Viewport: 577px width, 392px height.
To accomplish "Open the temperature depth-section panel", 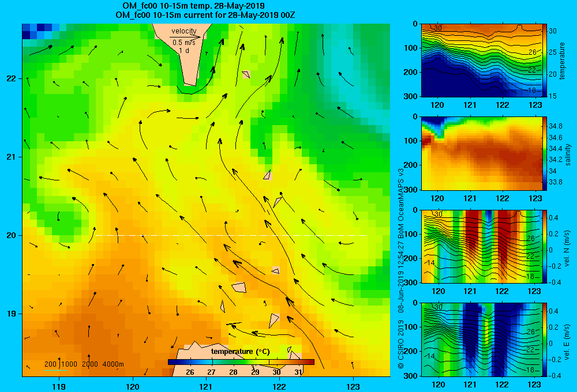I will click(x=481, y=61).
